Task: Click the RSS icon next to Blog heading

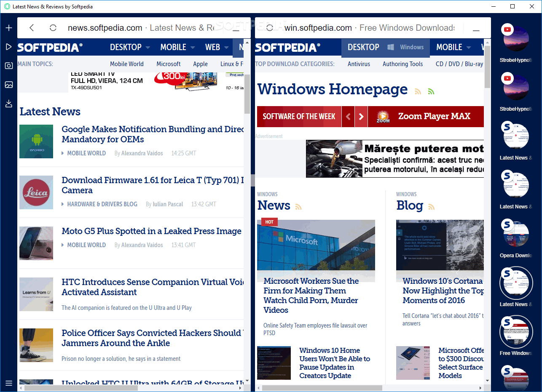Action: click(x=431, y=207)
